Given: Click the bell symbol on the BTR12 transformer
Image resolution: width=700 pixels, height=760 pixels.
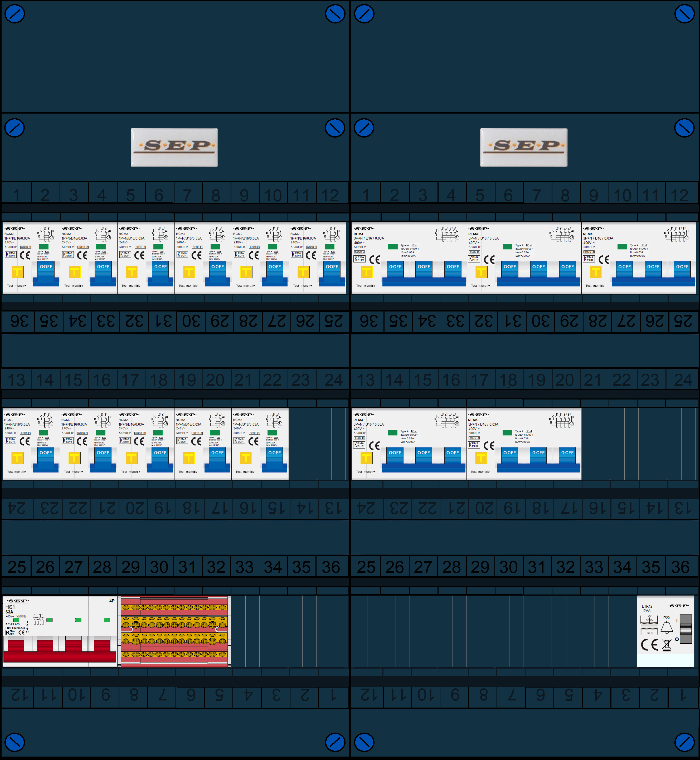Looking at the screenshot, I should tap(667, 628).
